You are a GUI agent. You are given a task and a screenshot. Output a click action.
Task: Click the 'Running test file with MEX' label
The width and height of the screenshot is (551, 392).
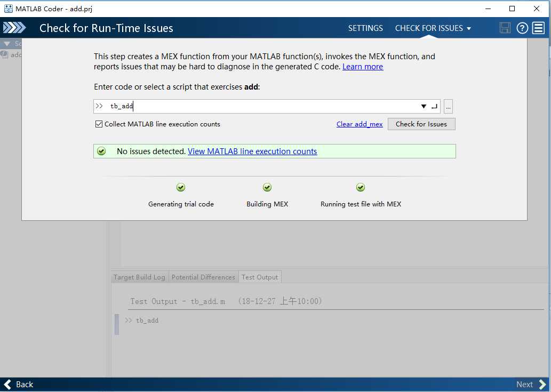[x=361, y=204]
